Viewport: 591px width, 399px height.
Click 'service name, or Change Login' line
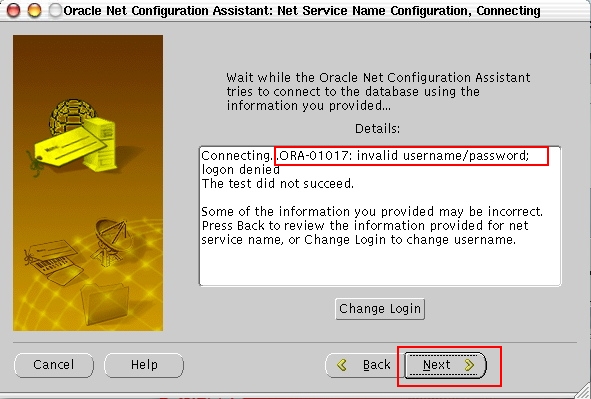tap(358, 240)
